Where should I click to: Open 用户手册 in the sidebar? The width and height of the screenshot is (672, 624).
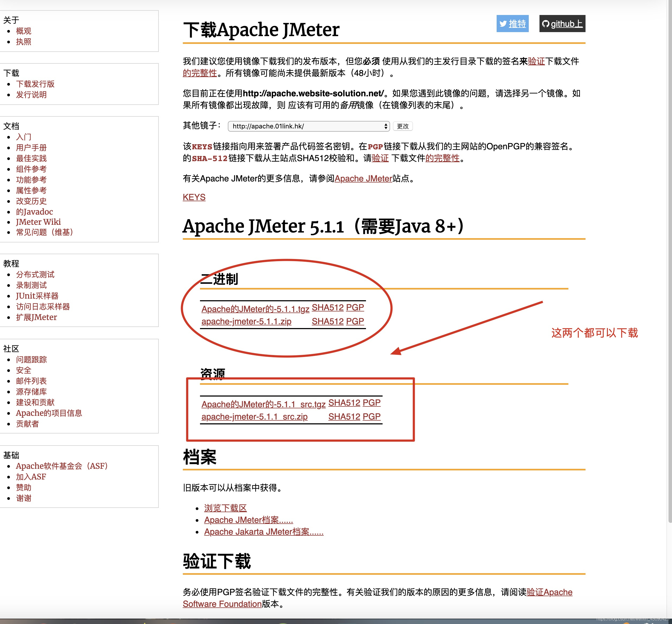(31, 148)
